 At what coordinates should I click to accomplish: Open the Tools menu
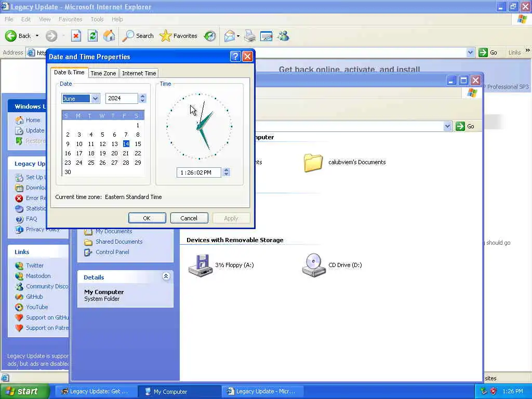[97, 19]
